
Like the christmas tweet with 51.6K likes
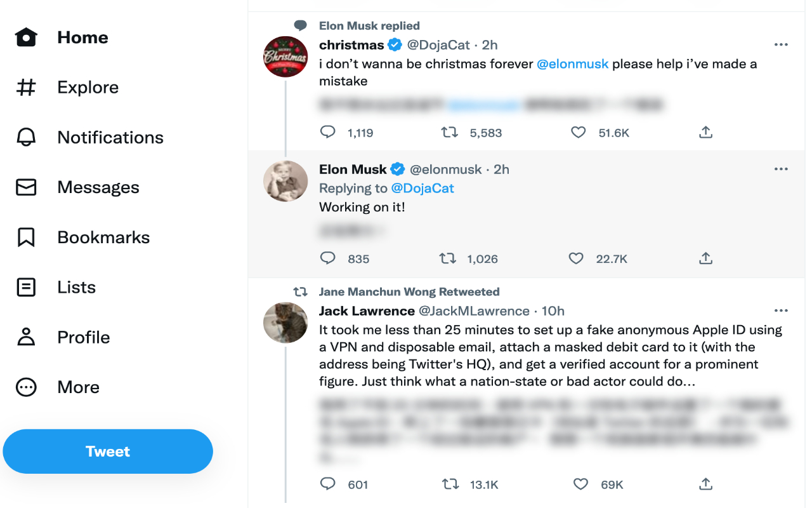pyautogui.click(x=578, y=132)
